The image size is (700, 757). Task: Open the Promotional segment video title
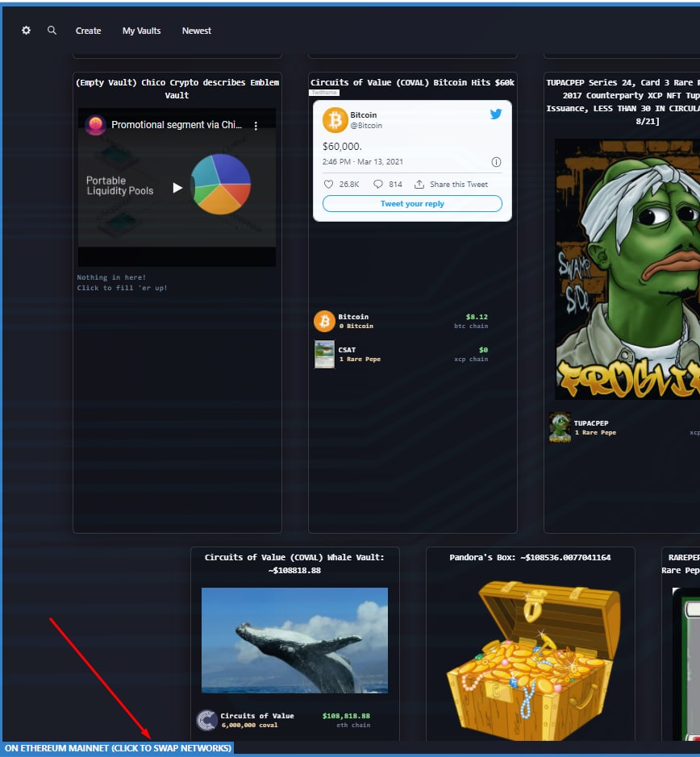[177, 125]
